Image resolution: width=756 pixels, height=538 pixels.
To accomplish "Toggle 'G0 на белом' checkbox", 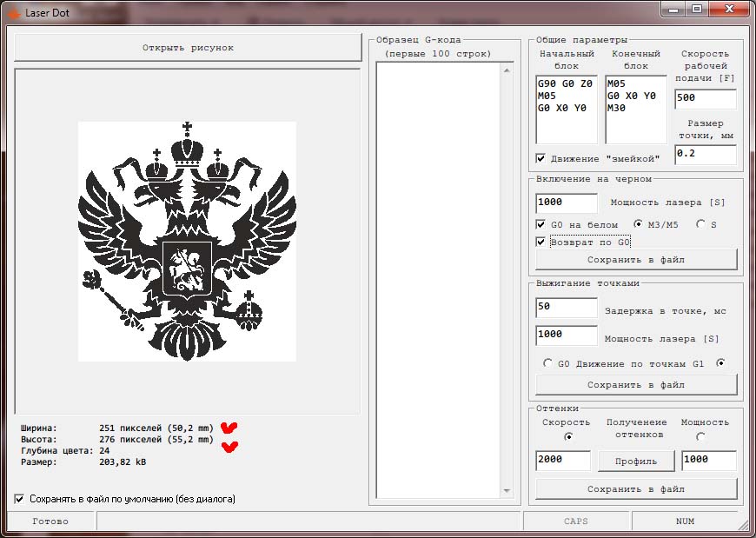I will tap(541, 224).
